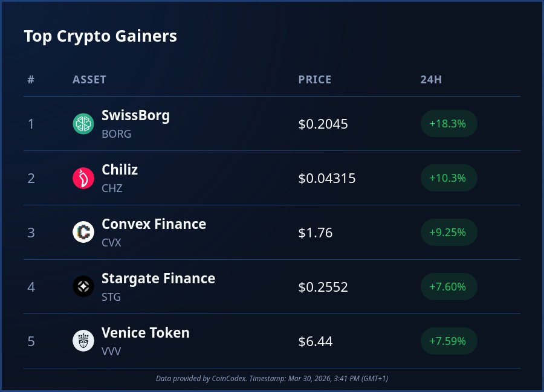Open the SwissBorg asset name

135,115
